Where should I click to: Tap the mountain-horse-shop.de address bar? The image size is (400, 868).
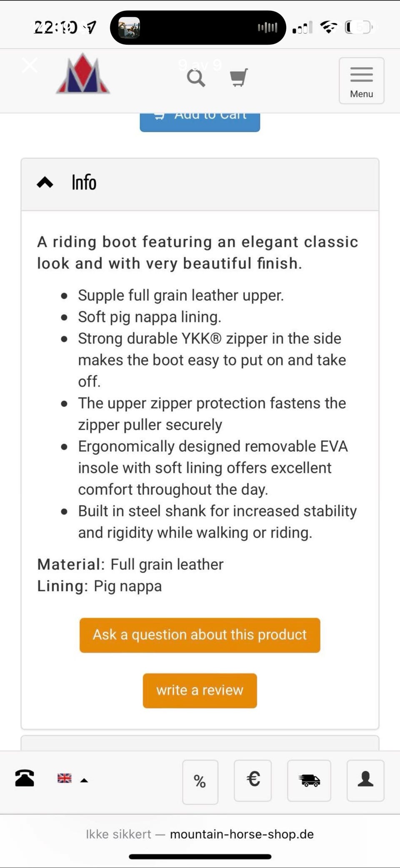coord(200,834)
